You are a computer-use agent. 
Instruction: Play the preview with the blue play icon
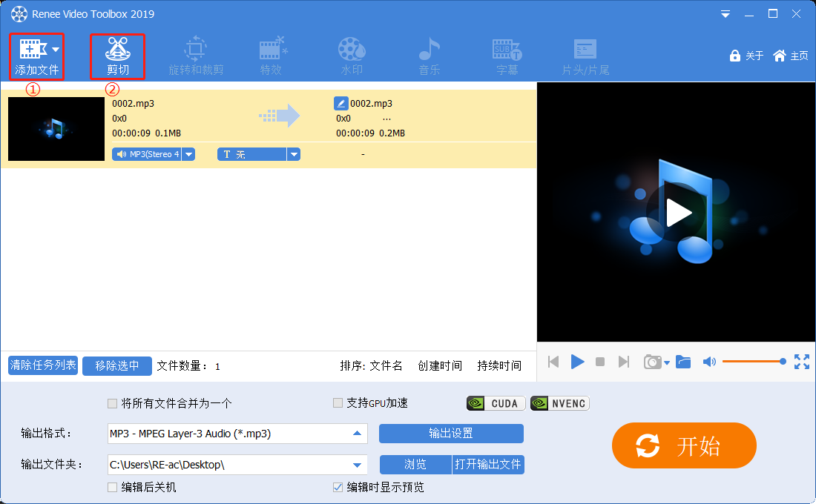coord(577,362)
